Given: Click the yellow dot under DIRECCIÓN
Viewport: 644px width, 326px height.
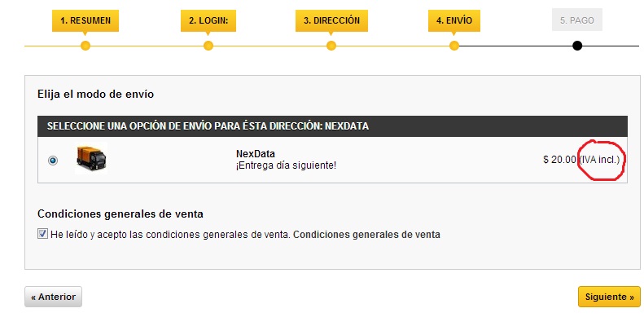Looking at the screenshot, I should point(331,46).
